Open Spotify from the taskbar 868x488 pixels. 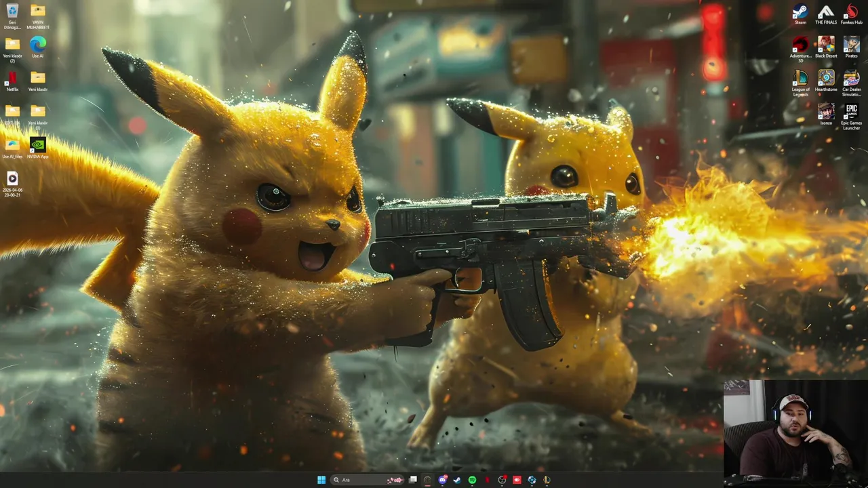[473, 480]
